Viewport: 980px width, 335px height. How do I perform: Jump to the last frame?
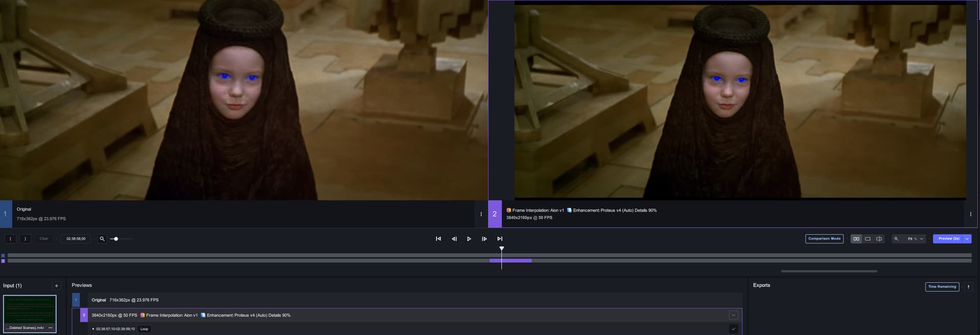(x=500, y=239)
